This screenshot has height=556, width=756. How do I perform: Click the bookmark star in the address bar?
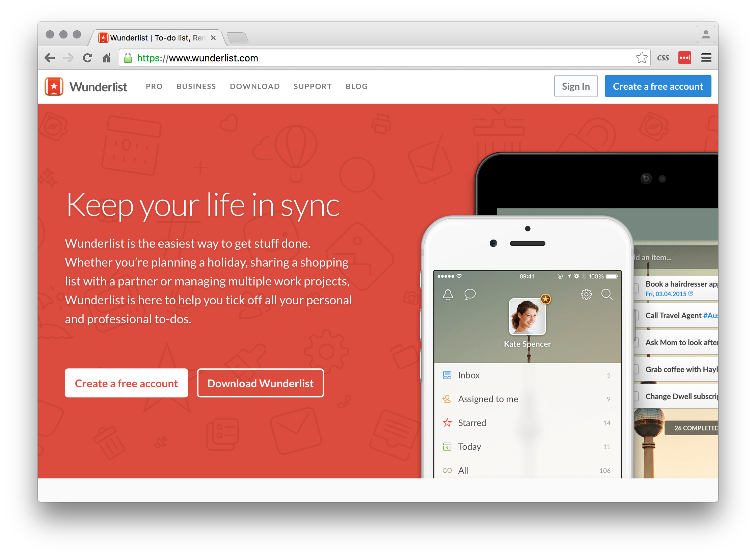[x=641, y=58]
